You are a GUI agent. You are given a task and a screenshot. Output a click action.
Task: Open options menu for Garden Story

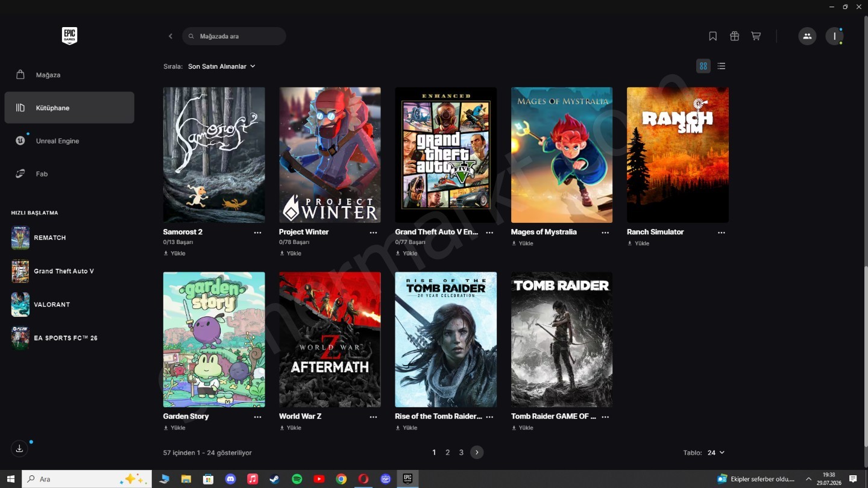point(257,417)
